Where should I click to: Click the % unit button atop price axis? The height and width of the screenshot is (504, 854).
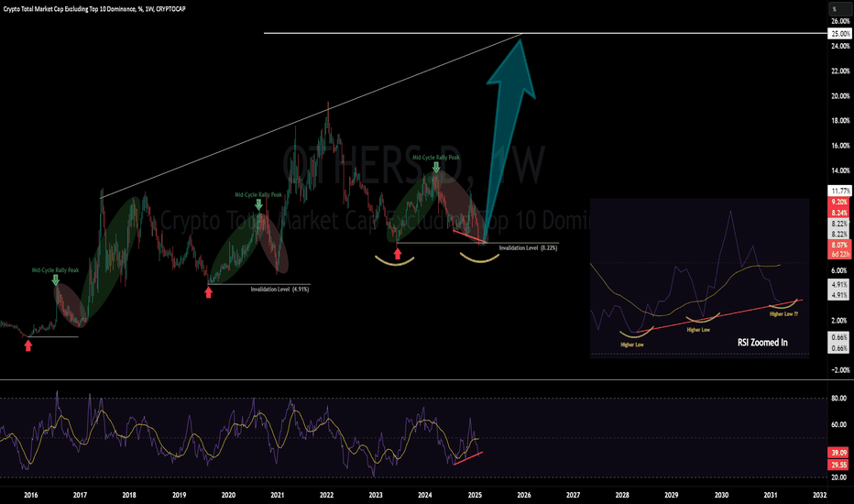click(839, 9)
